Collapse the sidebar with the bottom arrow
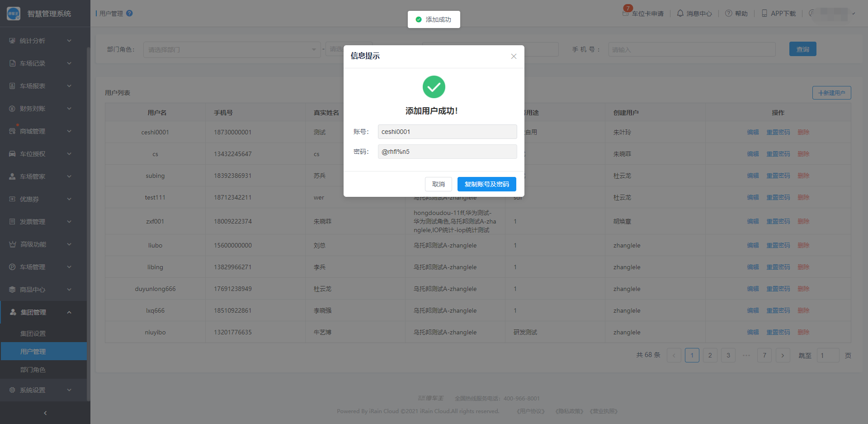868x424 pixels. click(x=45, y=413)
